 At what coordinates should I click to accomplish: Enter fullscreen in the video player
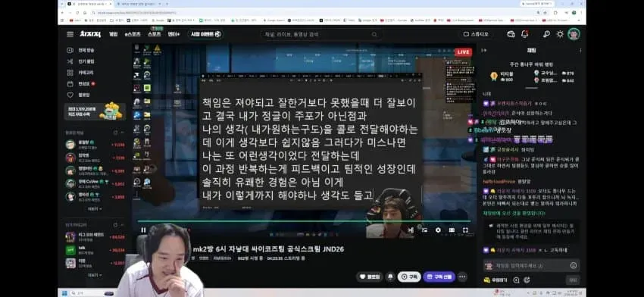coord(465,230)
